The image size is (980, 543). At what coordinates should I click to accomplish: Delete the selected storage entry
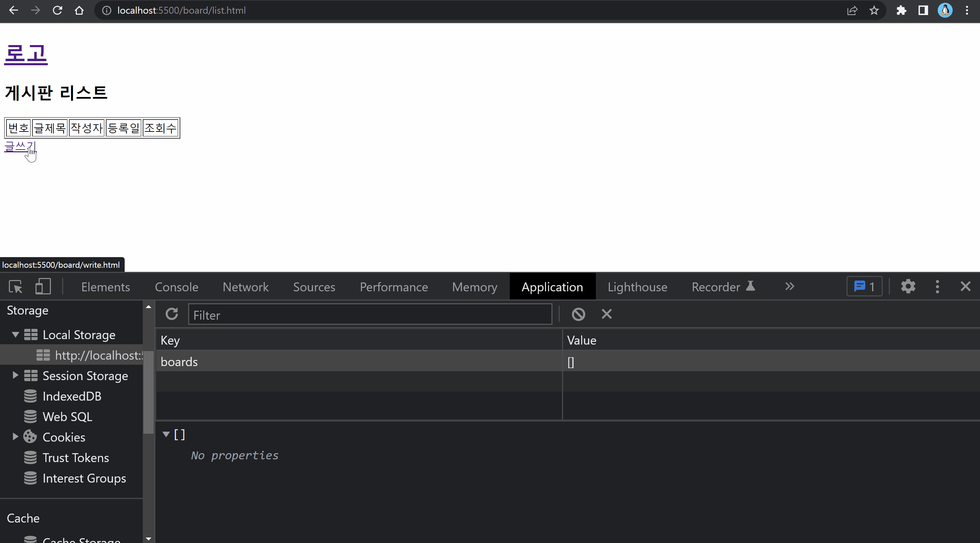pos(606,314)
